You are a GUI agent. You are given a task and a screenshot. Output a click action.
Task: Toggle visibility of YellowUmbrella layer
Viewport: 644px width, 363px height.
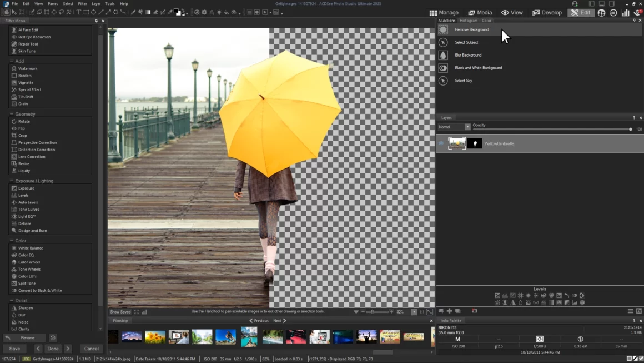(x=441, y=143)
